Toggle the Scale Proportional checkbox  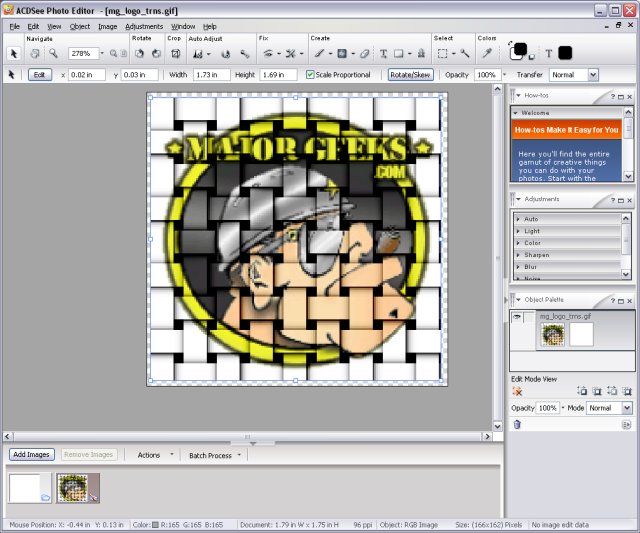[310, 75]
